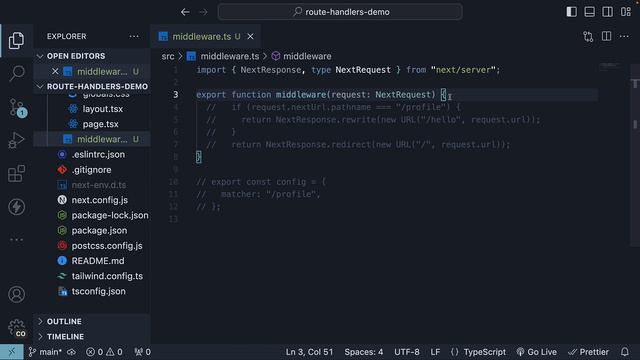Open the Extensions view
This screenshot has width=640, height=360.
tap(16, 173)
